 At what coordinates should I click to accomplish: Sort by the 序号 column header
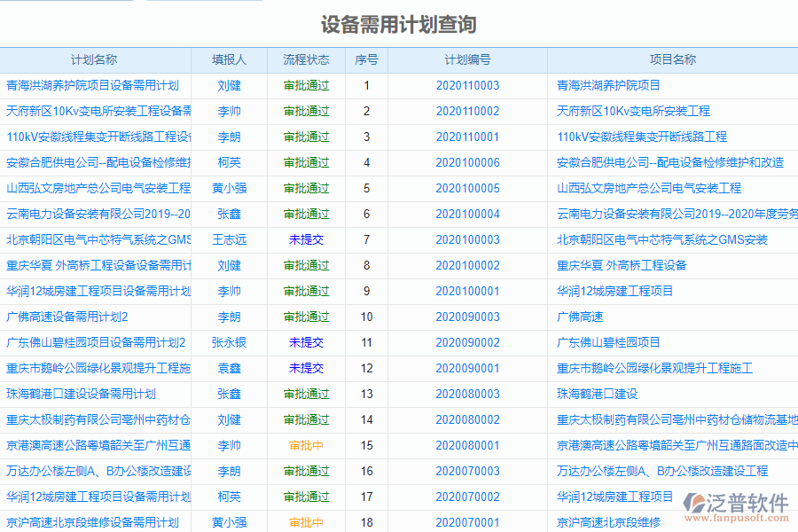pos(362,60)
